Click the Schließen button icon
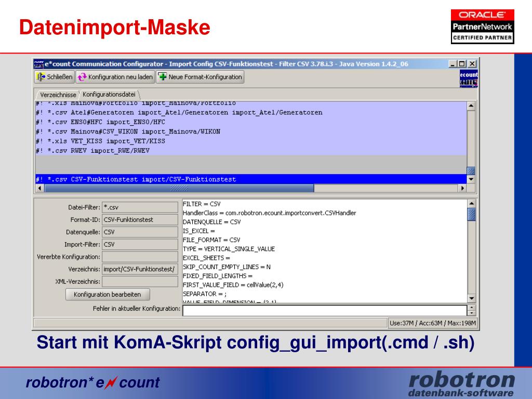Screen dimensions: 532x399 pos(41,77)
